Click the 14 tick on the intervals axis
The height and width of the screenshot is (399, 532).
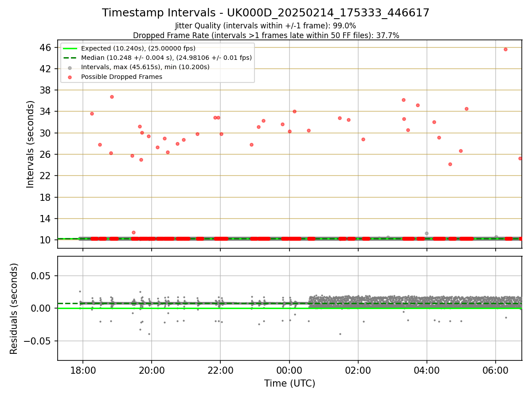[47, 219]
